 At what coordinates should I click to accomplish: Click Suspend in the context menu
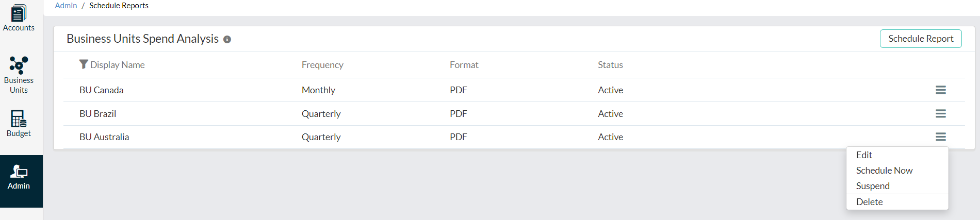pyautogui.click(x=873, y=186)
